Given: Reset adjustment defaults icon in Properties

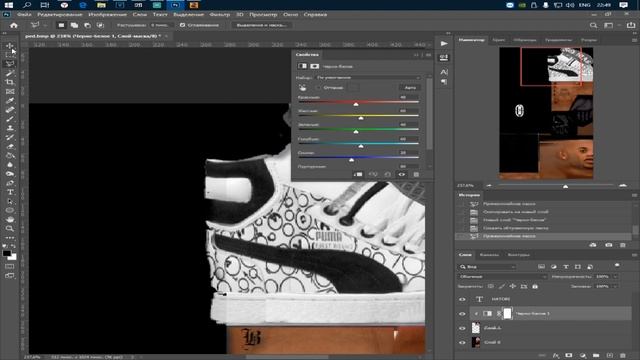Looking at the screenshot, I should [x=387, y=174].
